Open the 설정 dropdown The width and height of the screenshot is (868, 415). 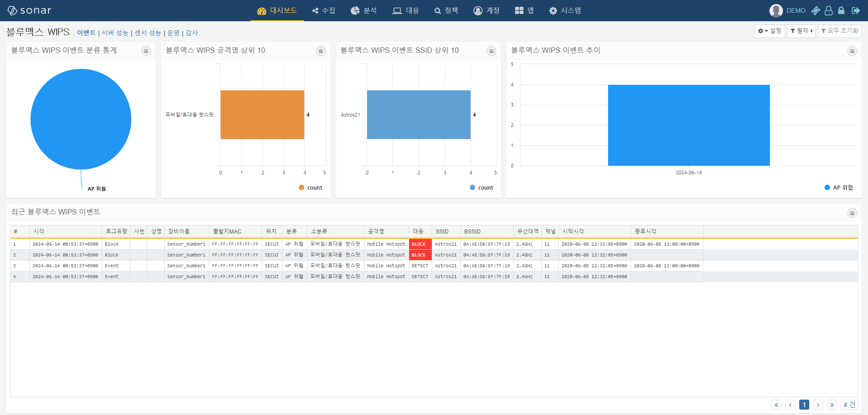click(769, 31)
